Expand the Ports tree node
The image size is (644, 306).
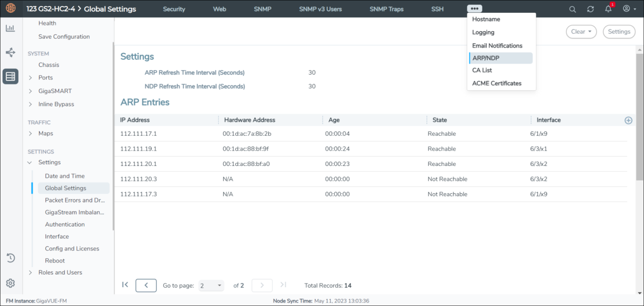pyautogui.click(x=31, y=78)
